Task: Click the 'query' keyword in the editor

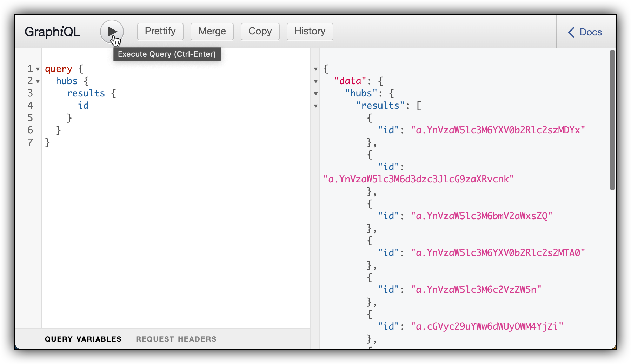Action: pyautogui.click(x=59, y=69)
